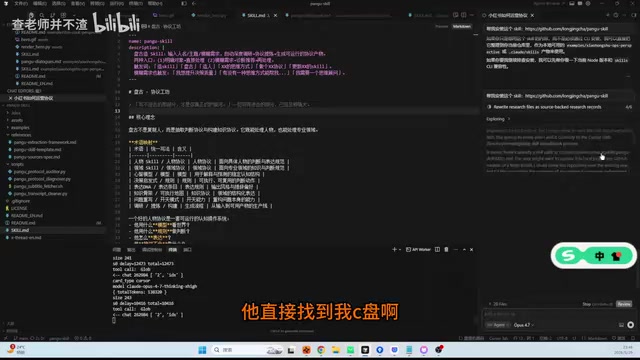The height and width of the screenshot is (360, 640).
Task: Click the chat message input field
Action: pyautogui.click(x=558, y=315)
